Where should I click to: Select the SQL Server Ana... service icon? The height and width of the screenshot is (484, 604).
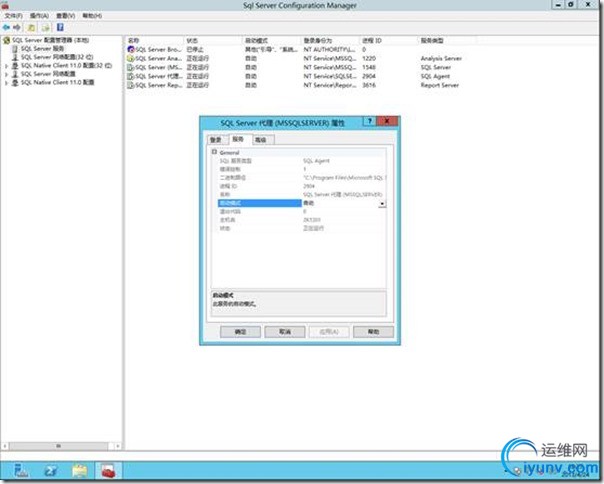pyautogui.click(x=131, y=58)
